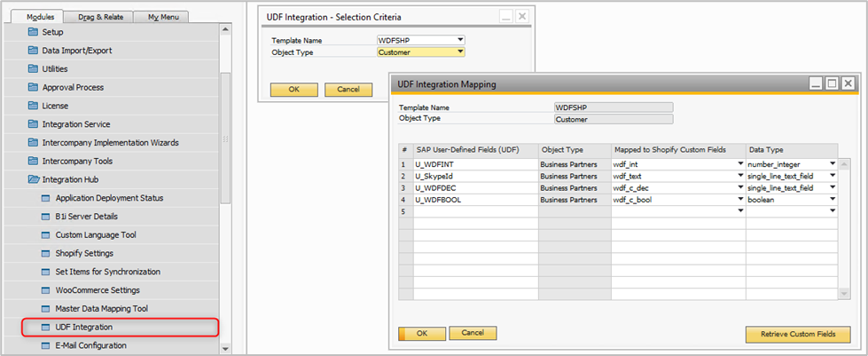Click the Integration Service folder icon
The height and width of the screenshot is (356, 868).
34,124
